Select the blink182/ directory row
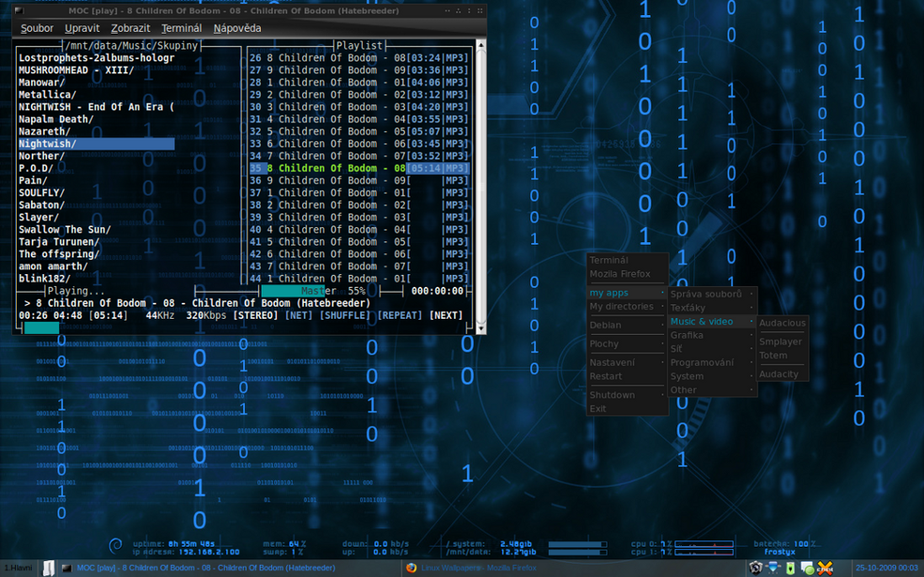 [x=96, y=278]
